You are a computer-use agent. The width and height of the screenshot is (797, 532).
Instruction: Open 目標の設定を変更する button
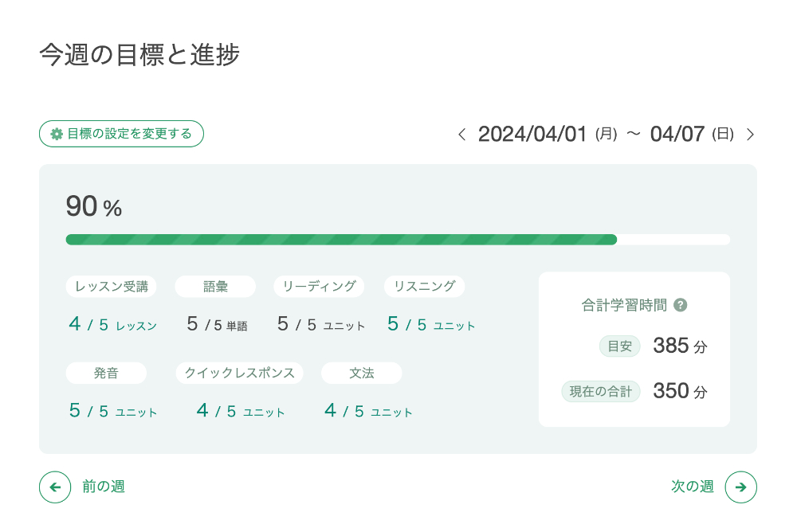point(121,134)
